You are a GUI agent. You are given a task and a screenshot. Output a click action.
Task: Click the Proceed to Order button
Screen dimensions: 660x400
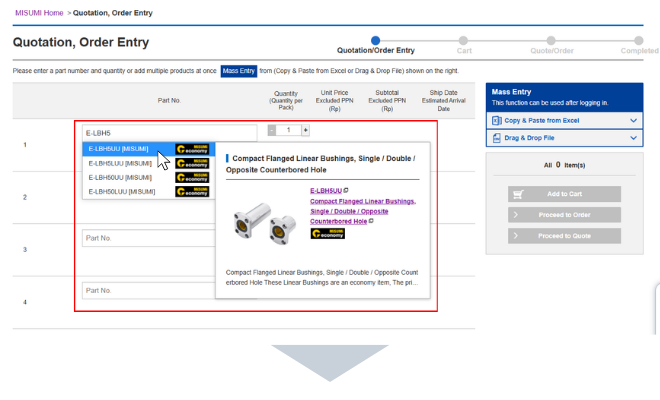pos(564,215)
